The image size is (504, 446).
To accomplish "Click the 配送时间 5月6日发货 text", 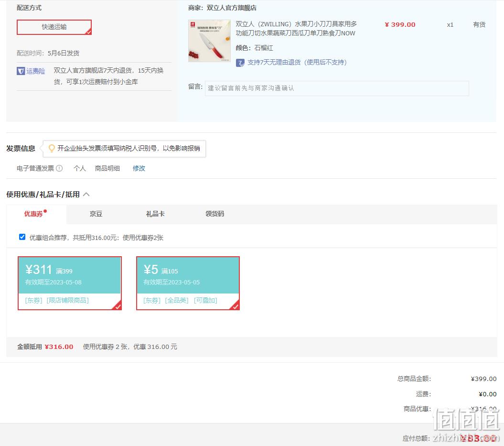I will 48,53.
